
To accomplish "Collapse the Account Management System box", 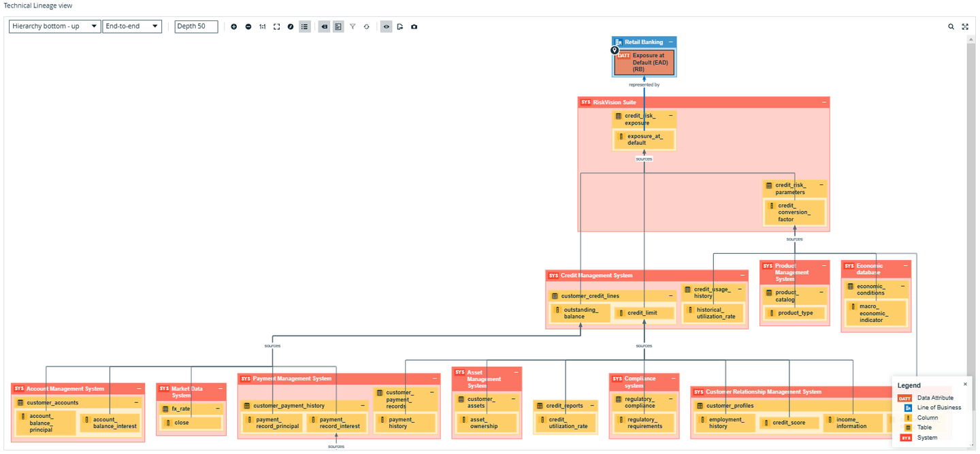I will 139,389.
